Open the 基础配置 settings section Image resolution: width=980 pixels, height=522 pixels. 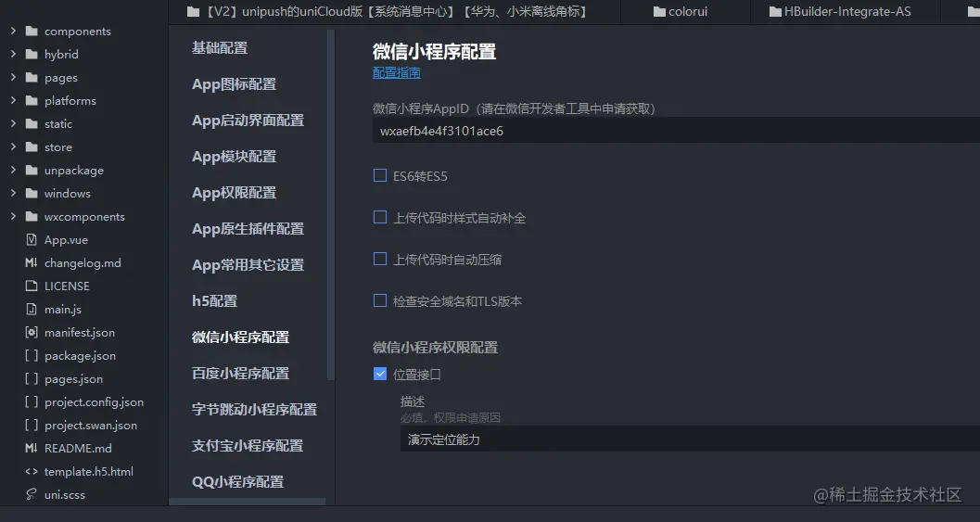click(x=220, y=47)
